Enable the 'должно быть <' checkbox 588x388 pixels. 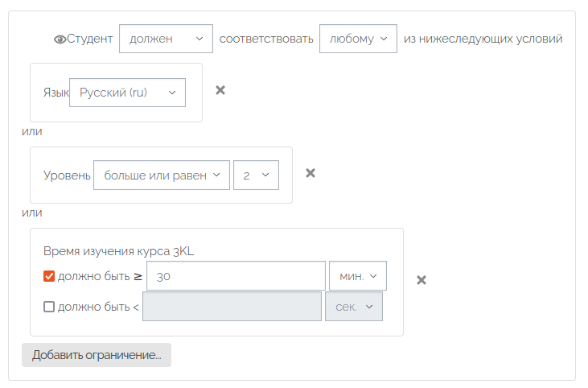49,307
